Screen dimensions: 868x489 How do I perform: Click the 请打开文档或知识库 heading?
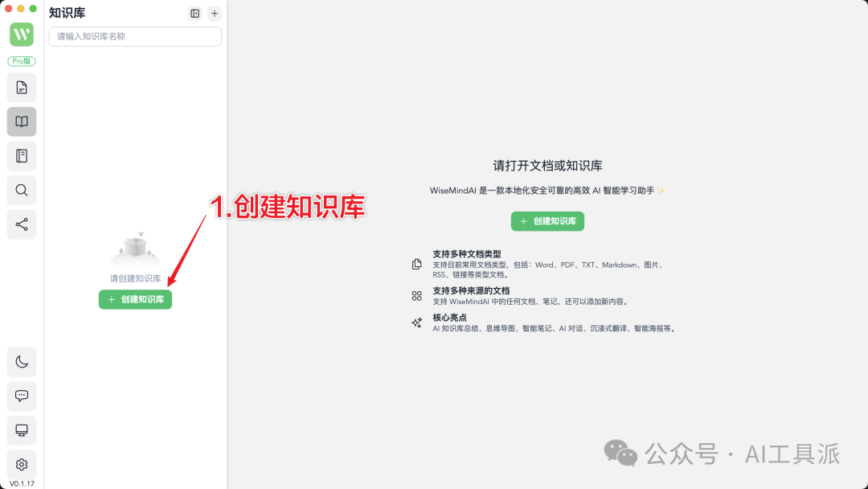pyautogui.click(x=547, y=166)
